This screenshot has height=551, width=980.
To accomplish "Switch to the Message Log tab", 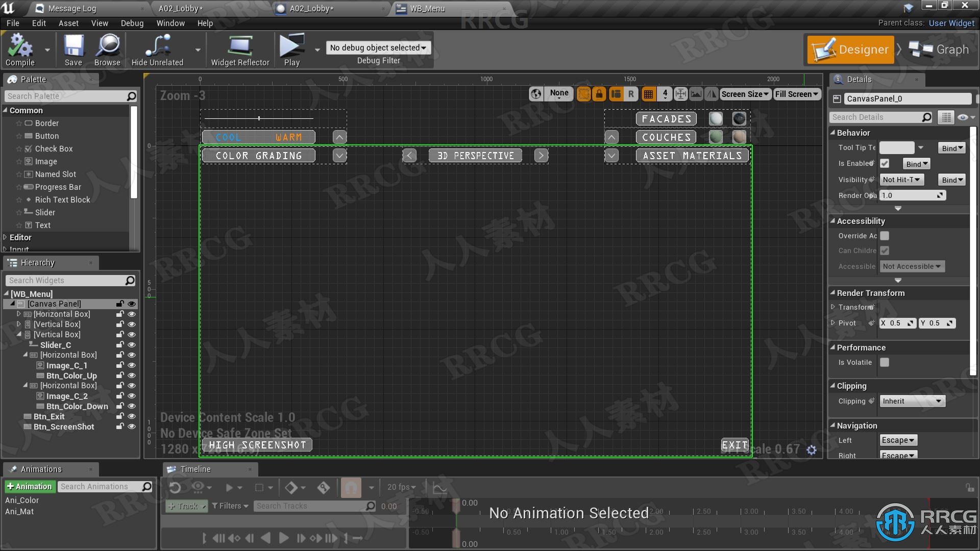I will [x=71, y=8].
